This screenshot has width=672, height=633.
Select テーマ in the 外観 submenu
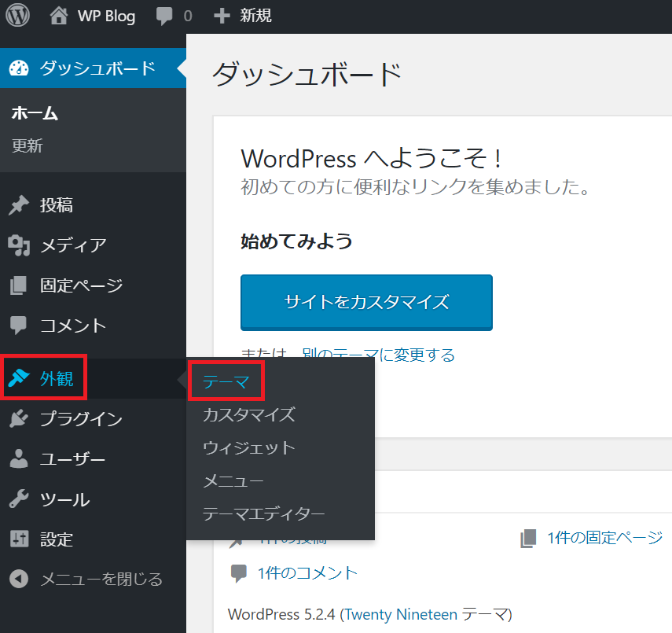coord(226,382)
